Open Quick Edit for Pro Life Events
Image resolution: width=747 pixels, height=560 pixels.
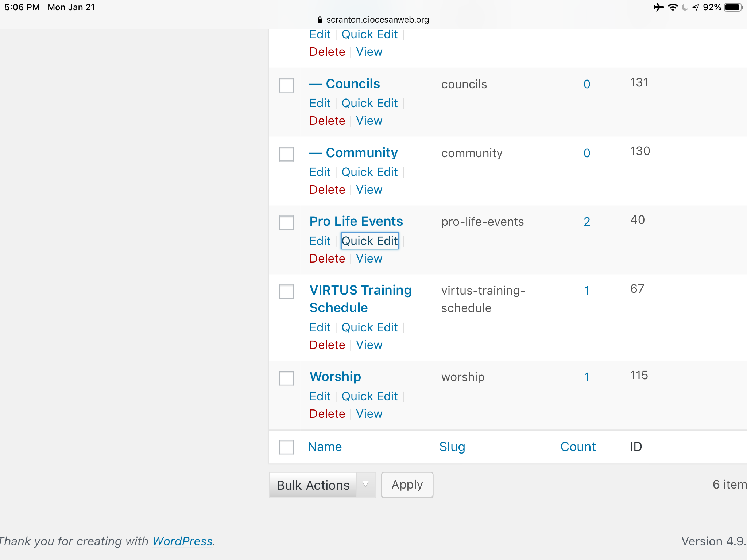coord(369,241)
